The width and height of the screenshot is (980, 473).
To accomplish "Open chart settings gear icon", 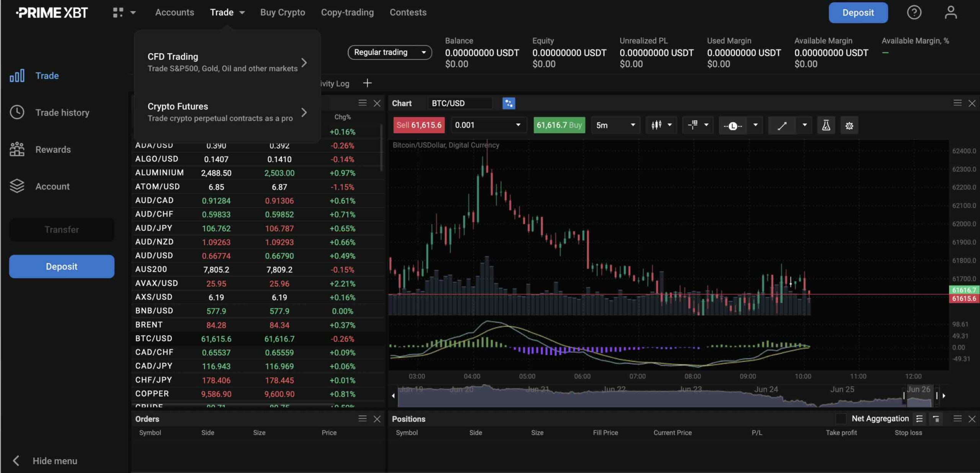I will 849,126.
